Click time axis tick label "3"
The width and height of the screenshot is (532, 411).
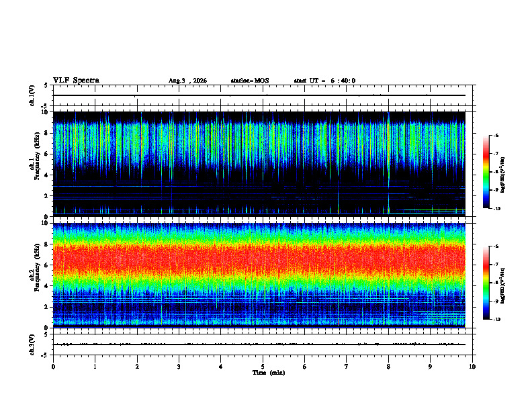pos(179,367)
